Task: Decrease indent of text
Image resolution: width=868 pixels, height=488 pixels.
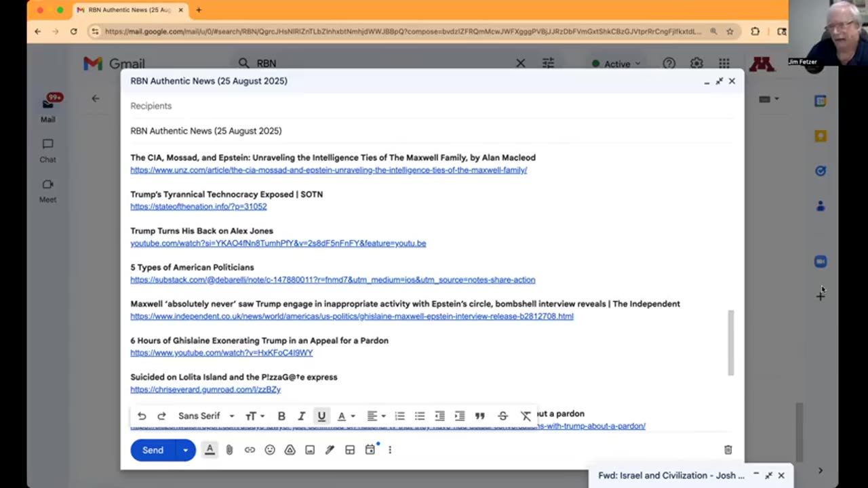Action: click(x=440, y=416)
